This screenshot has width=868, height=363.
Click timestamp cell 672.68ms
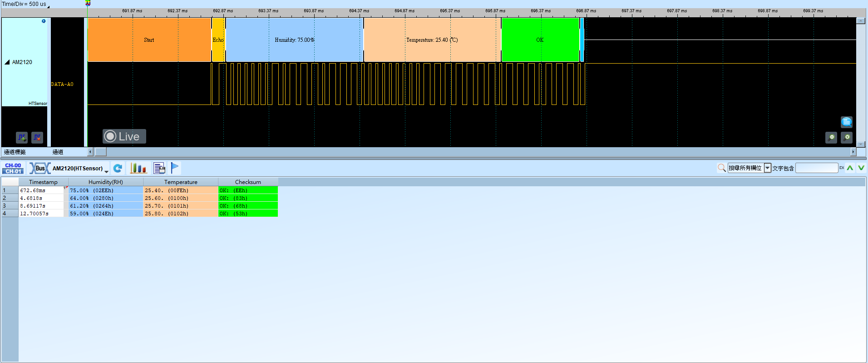(41, 190)
